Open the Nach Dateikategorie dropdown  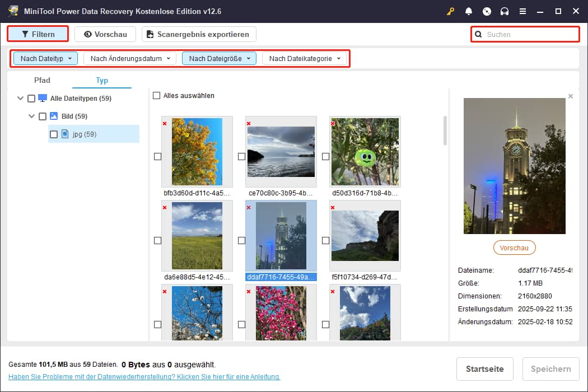305,58
